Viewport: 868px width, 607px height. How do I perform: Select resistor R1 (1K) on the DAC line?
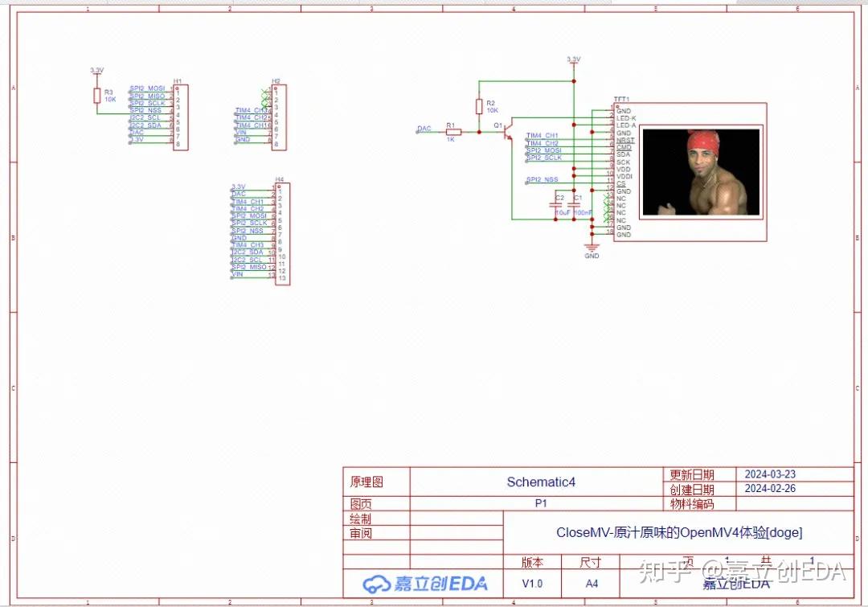click(x=452, y=131)
